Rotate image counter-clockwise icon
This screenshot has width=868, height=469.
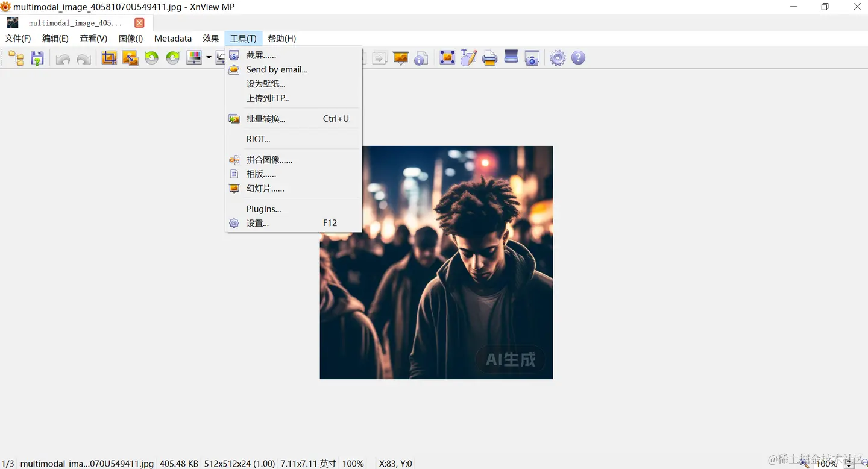pos(151,58)
